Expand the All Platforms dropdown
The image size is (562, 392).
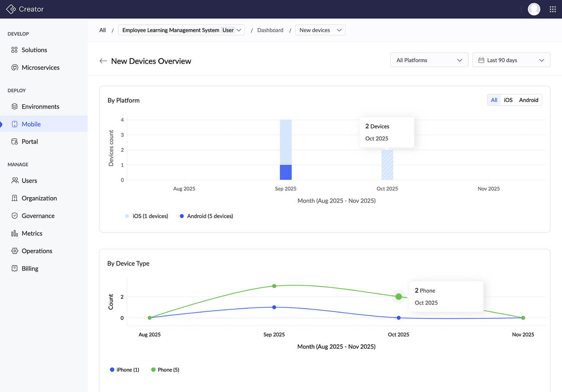pos(429,60)
